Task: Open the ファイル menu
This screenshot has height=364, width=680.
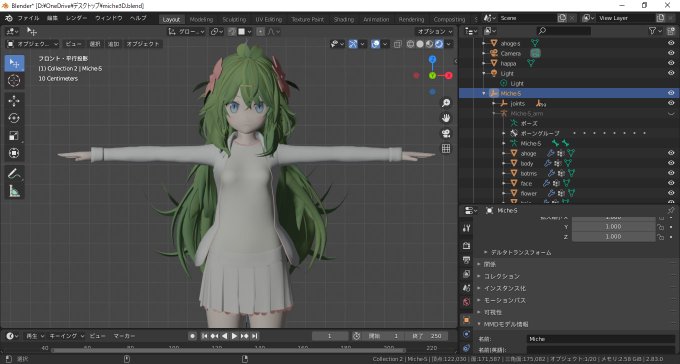Action: [28, 18]
